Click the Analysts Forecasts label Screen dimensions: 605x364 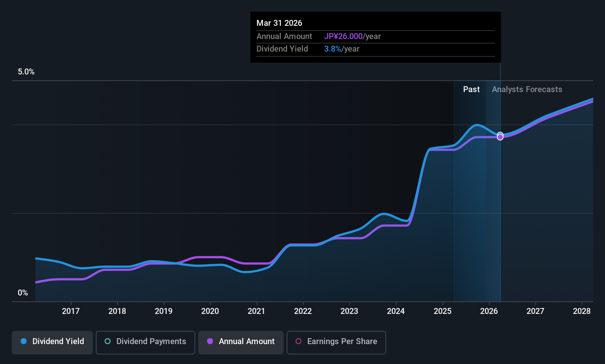[x=527, y=90]
